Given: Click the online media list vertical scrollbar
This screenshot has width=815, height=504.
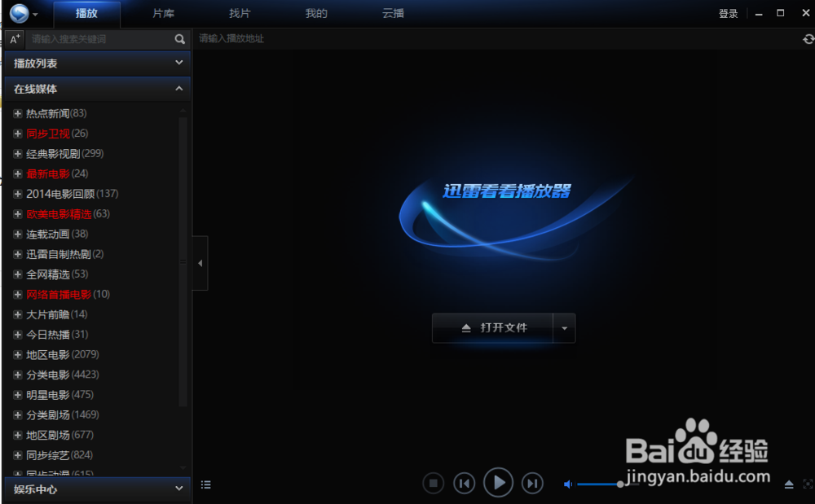Looking at the screenshot, I should [183, 261].
